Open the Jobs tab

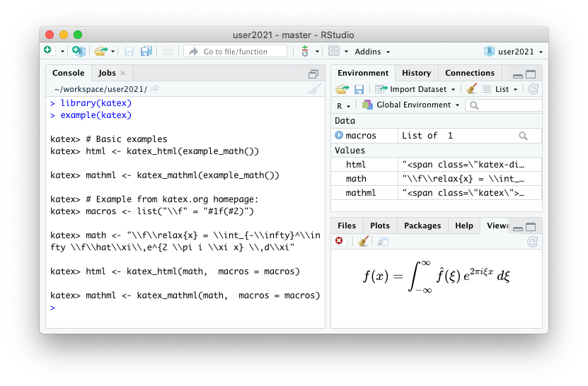pos(107,73)
